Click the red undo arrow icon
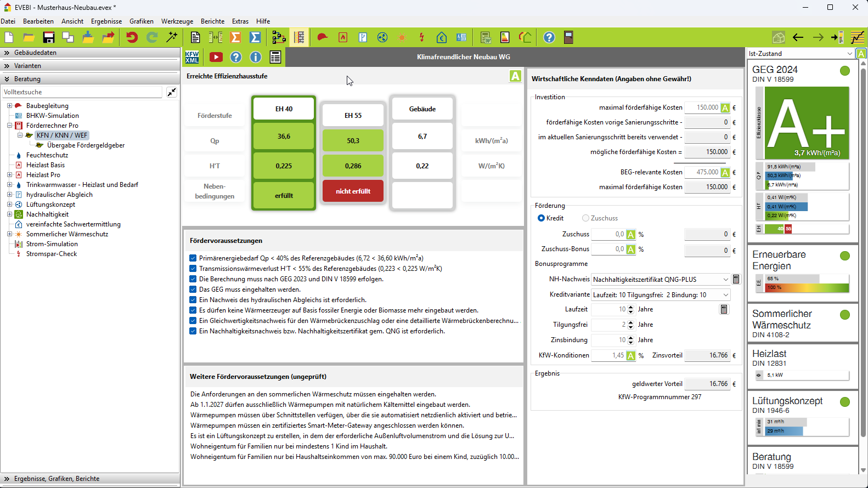868x488 pixels. (132, 37)
